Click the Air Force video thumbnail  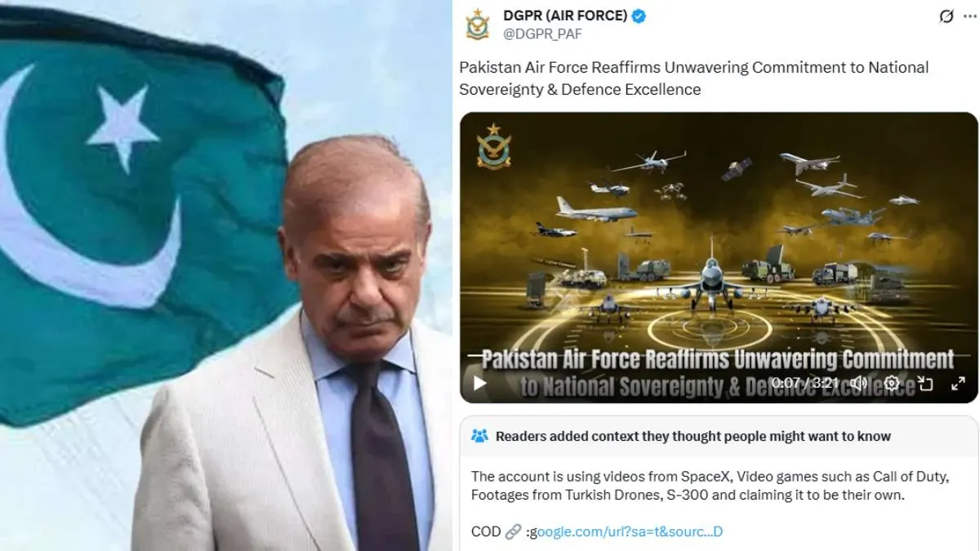[x=719, y=257]
